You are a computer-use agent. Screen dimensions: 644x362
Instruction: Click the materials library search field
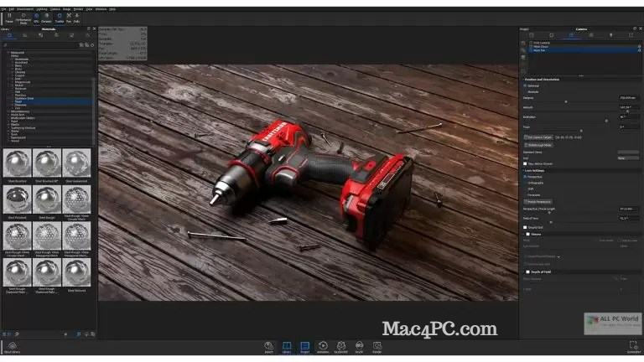coord(40,45)
